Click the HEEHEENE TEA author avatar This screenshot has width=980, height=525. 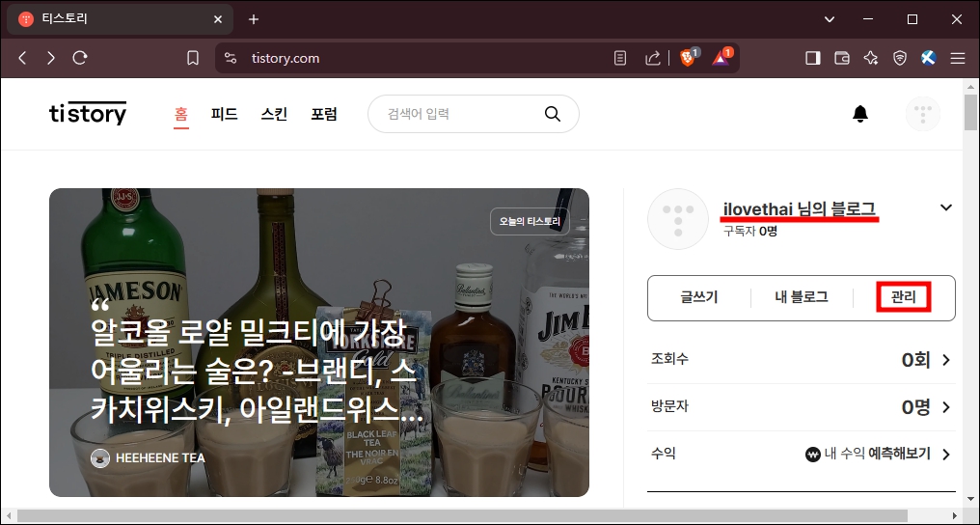(100, 458)
